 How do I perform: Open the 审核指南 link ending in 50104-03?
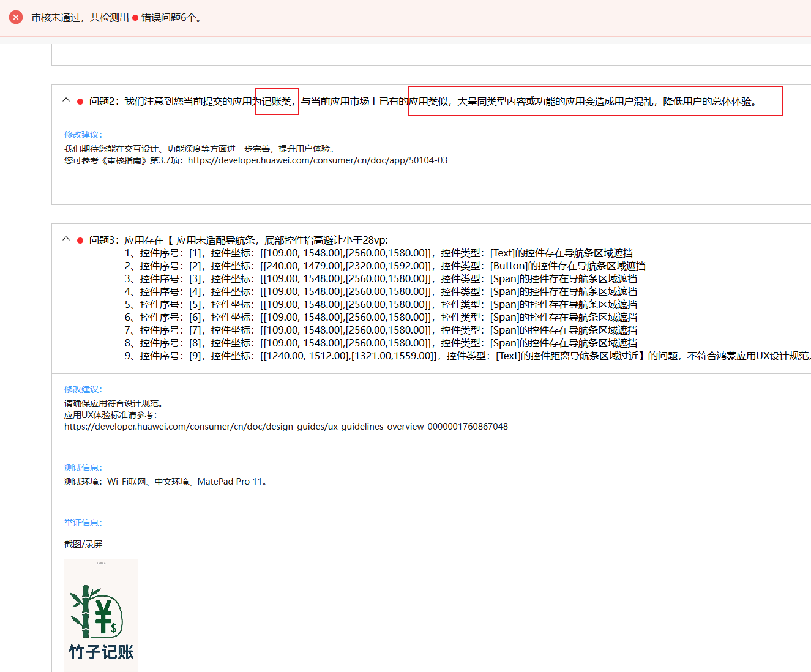tap(318, 160)
